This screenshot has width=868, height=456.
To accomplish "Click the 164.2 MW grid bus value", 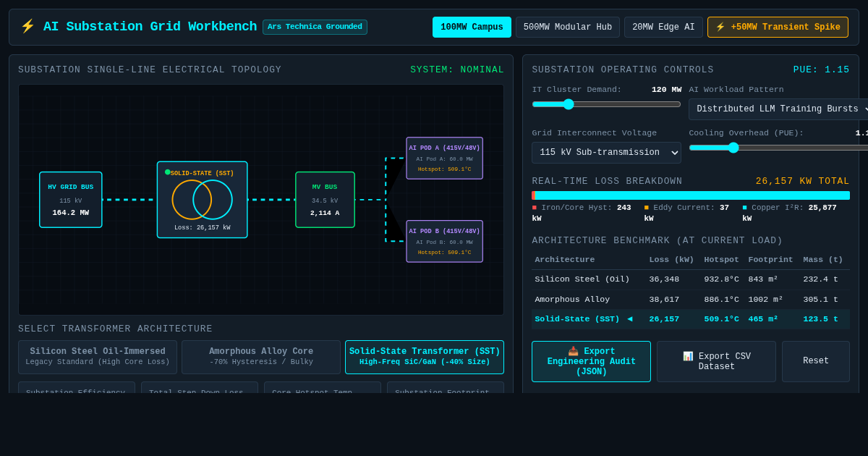I will pos(71,214).
